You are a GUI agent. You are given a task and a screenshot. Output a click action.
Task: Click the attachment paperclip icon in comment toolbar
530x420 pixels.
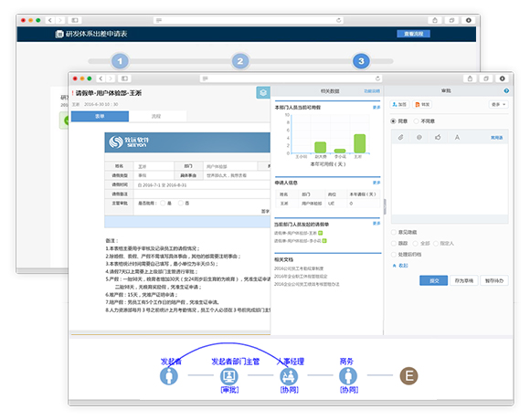point(400,137)
